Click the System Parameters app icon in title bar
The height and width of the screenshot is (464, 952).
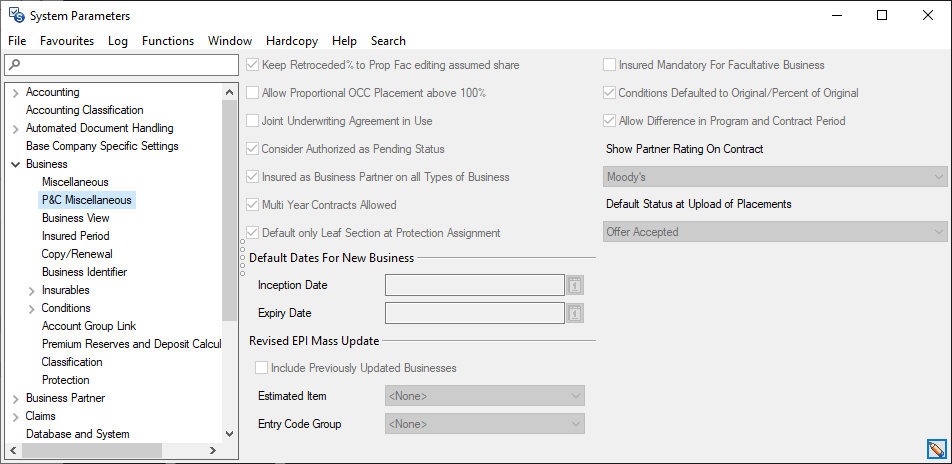[x=16, y=16]
